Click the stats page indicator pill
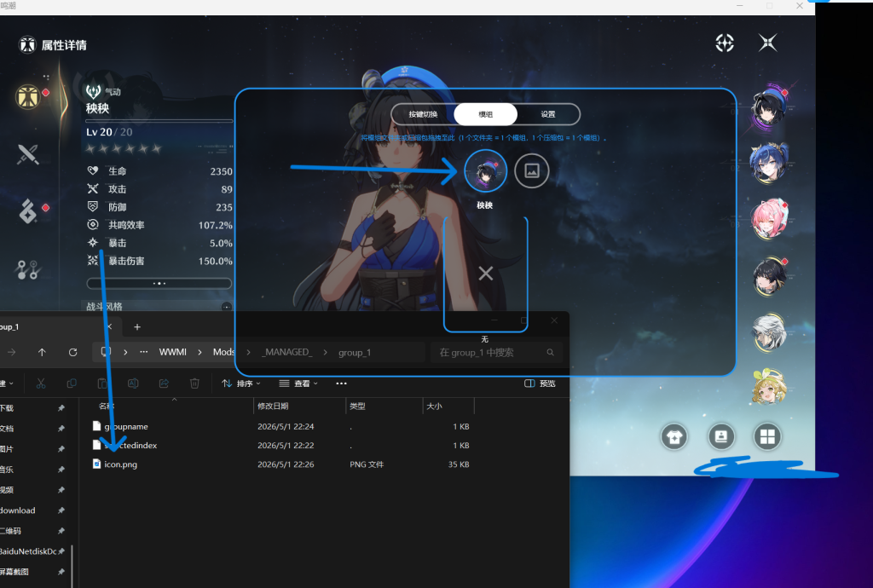The width and height of the screenshot is (873, 588). (159, 283)
